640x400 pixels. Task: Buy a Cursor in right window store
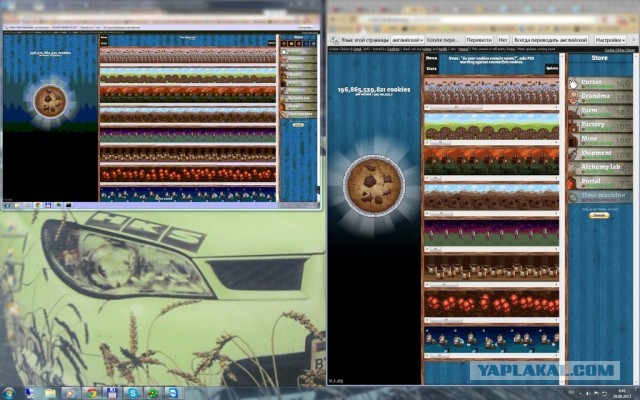(600, 83)
